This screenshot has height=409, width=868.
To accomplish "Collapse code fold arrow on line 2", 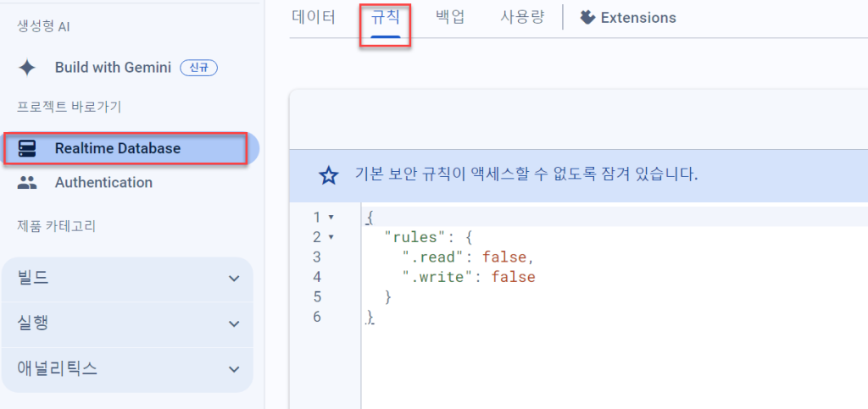I will click(x=331, y=238).
